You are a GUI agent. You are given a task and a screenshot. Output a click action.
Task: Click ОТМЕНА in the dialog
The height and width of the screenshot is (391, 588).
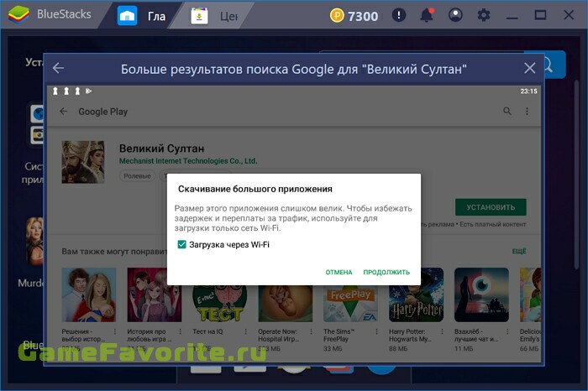pos(339,273)
